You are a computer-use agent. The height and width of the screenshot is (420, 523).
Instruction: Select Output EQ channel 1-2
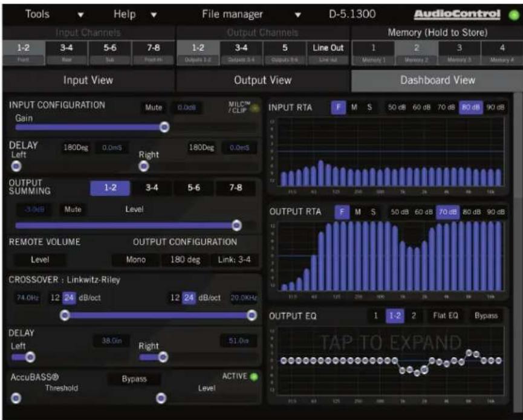(x=395, y=315)
